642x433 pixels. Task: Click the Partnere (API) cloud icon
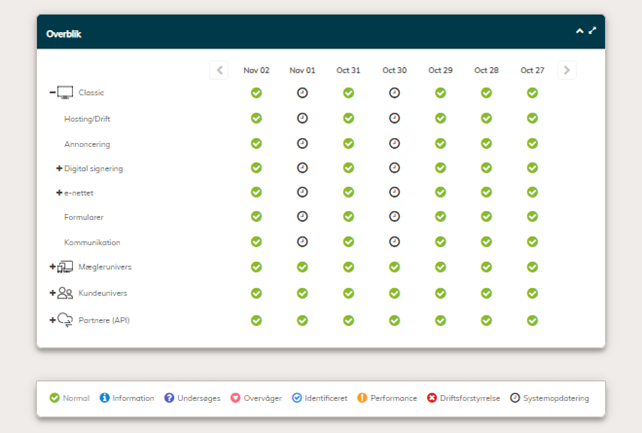point(66,320)
